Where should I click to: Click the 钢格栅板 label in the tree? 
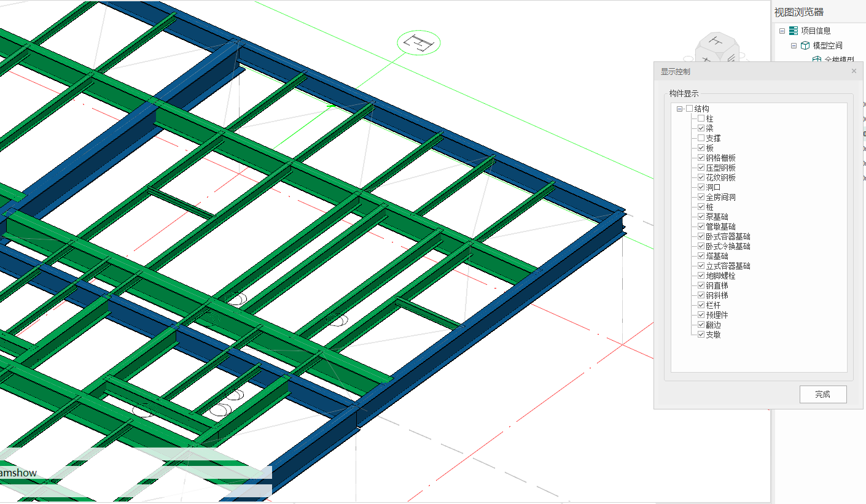pos(720,158)
